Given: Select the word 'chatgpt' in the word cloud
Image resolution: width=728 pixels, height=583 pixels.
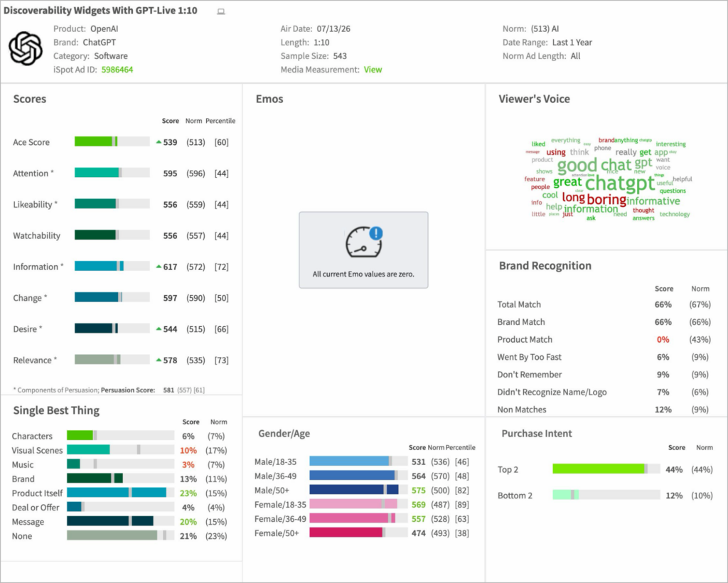Looking at the screenshot, I should pyautogui.click(x=619, y=183).
